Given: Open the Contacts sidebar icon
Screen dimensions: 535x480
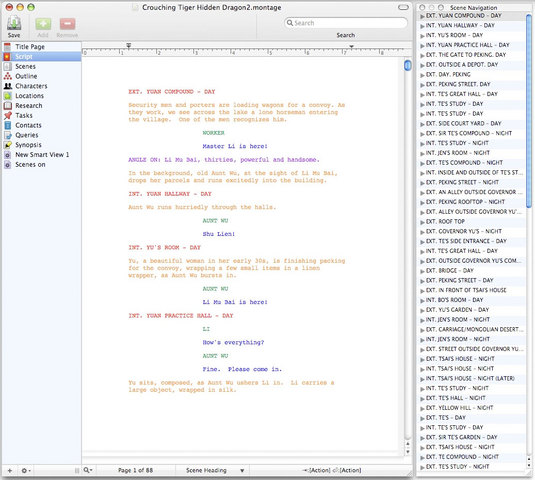Looking at the screenshot, I should click(x=7, y=125).
